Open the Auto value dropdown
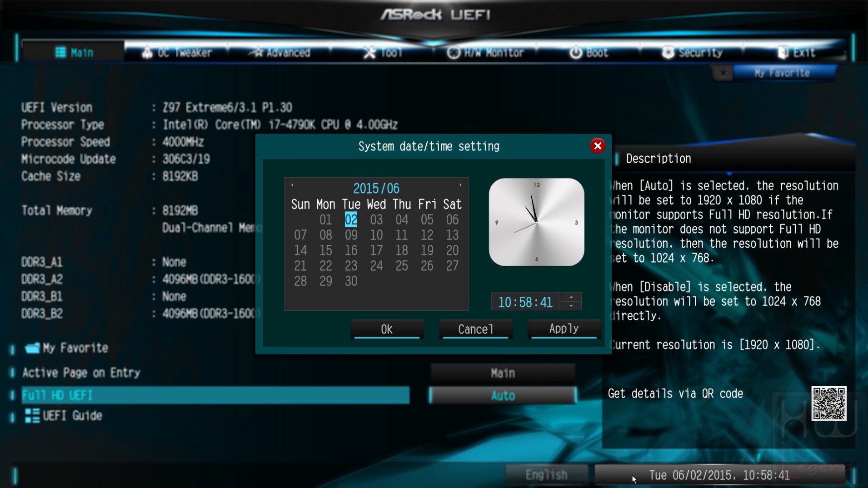The height and width of the screenshot is (488, 868). coord(503,396)
